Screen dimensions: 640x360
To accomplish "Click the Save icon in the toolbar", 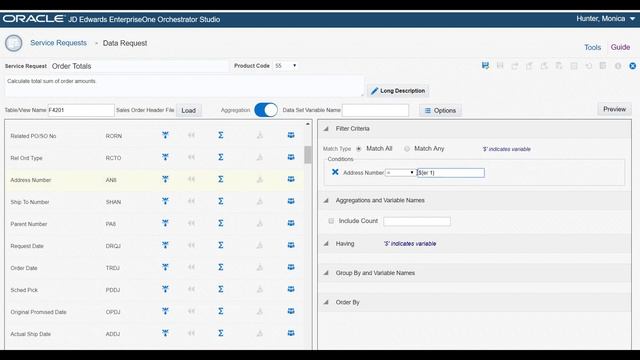I will (485, 66).
